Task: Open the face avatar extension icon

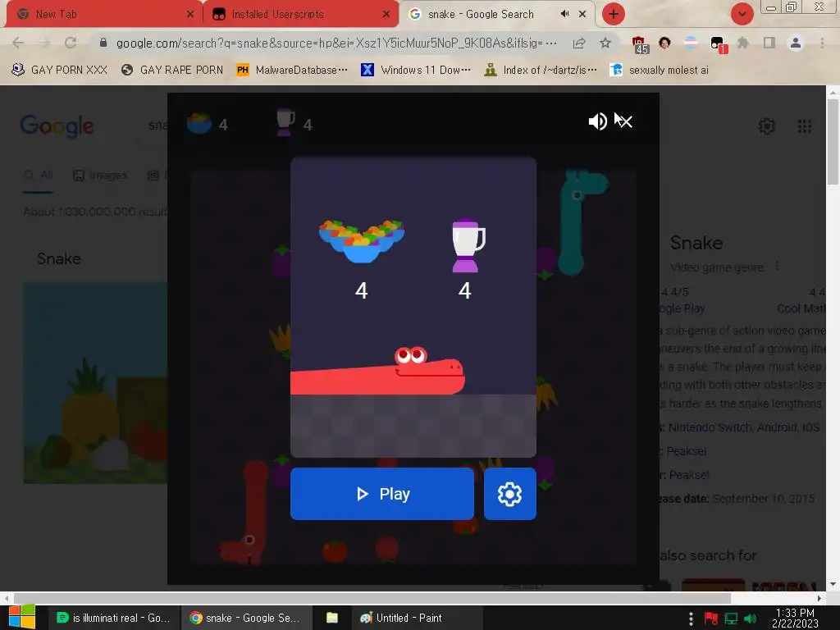Action: click(664, 43)
